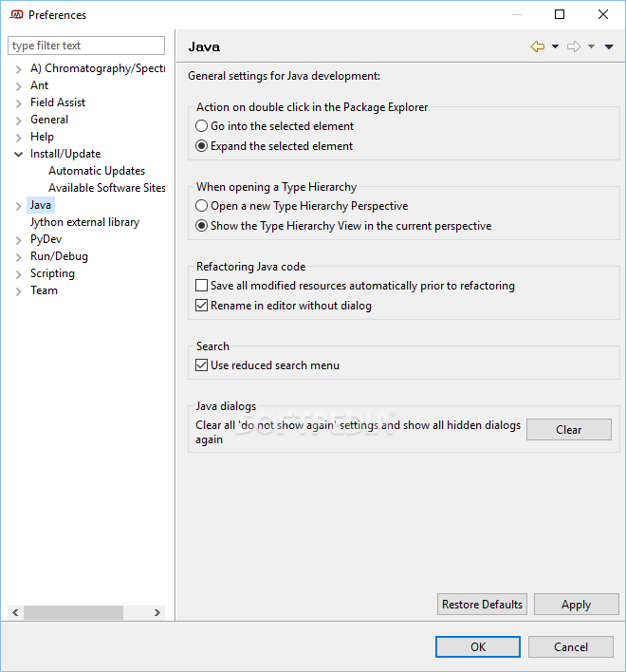Select the General entry

click(49, 120)
